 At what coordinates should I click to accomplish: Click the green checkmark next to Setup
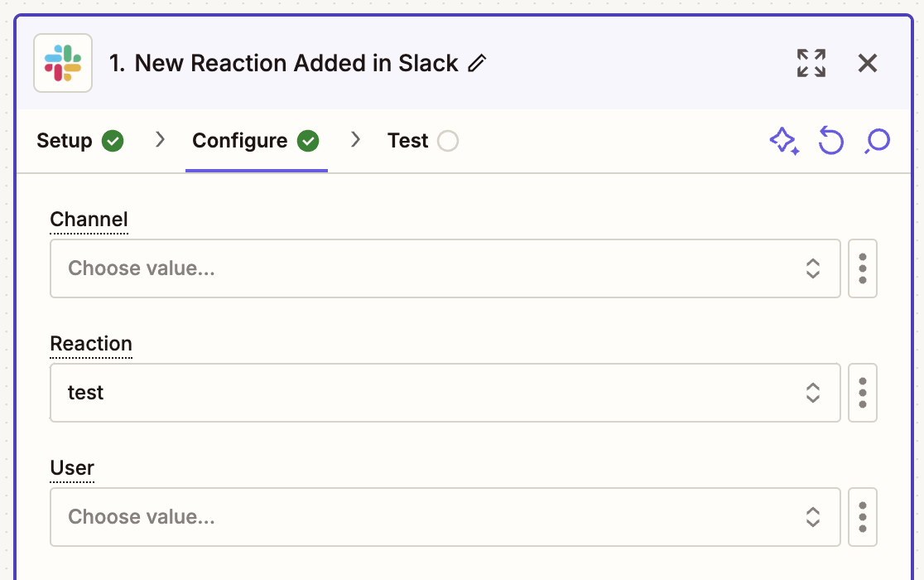pyautogui.click(x=113, y=141)
